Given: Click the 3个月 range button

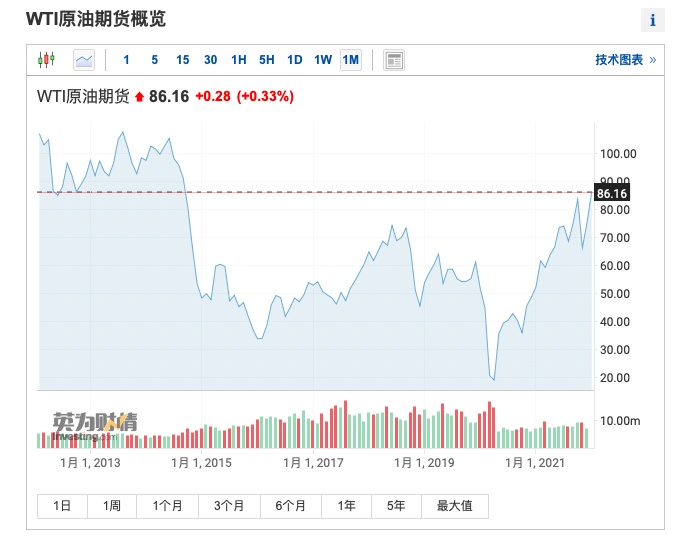Looking at the screenshot, I should 227,506.
